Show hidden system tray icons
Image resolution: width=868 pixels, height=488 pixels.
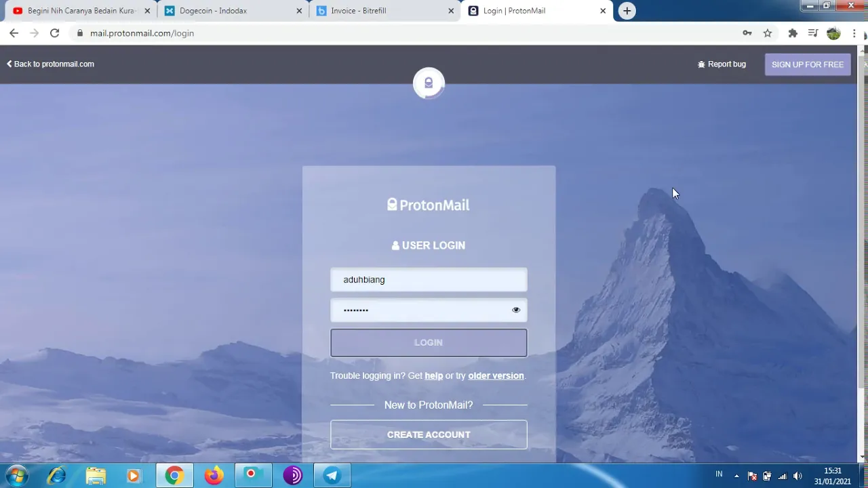pos(736,476)
